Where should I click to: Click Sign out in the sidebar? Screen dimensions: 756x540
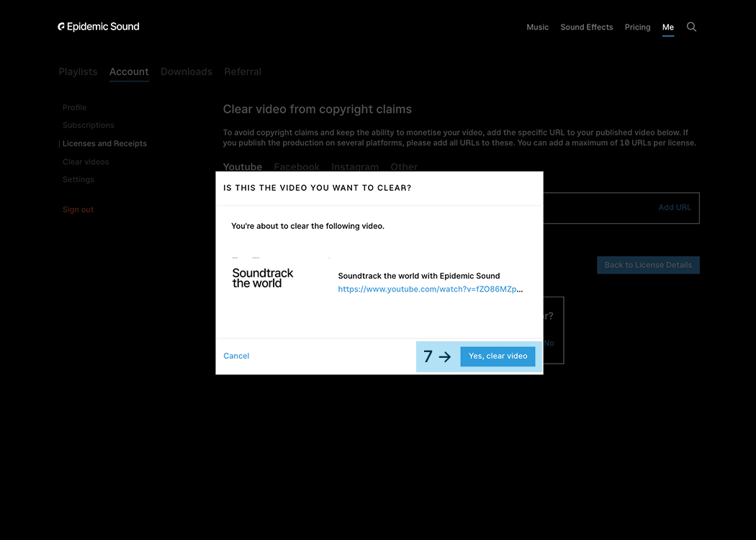coord(78,210)
